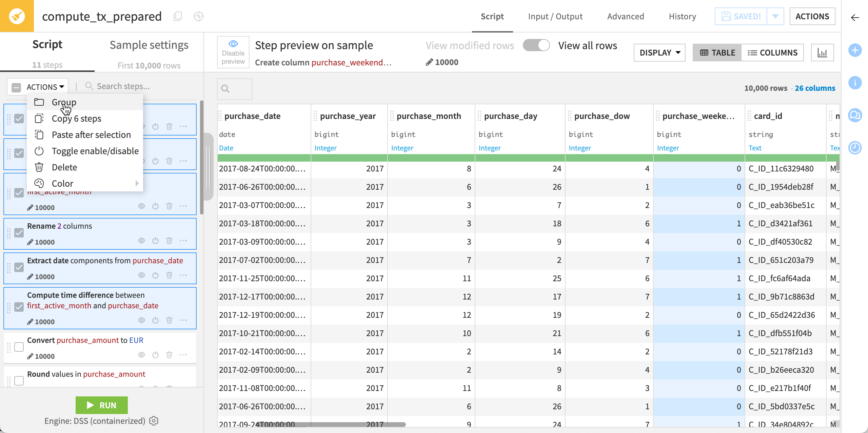
Task: Click the charts icon next to COLUMNS
Action: [823, 53]
